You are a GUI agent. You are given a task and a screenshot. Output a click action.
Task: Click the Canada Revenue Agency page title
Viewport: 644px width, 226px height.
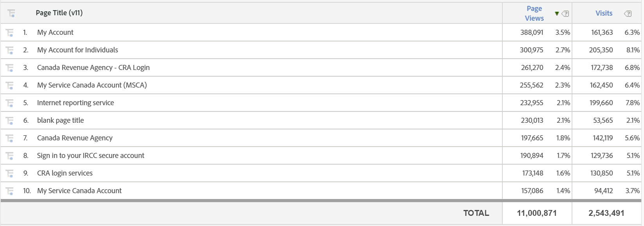coord(75,138)
